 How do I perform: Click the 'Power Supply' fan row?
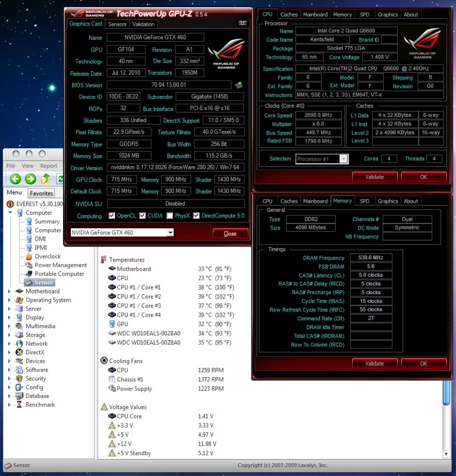click(x=166, y=389)
